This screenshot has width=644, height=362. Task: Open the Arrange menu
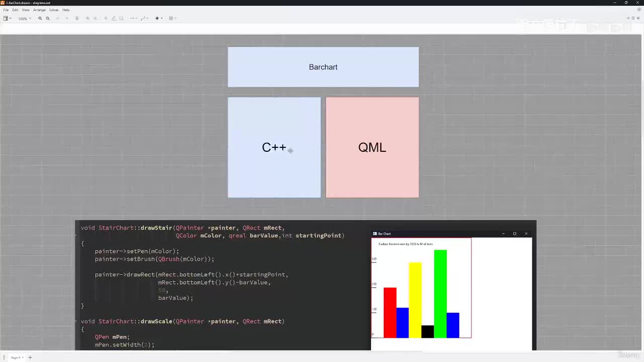coord(39,10)
